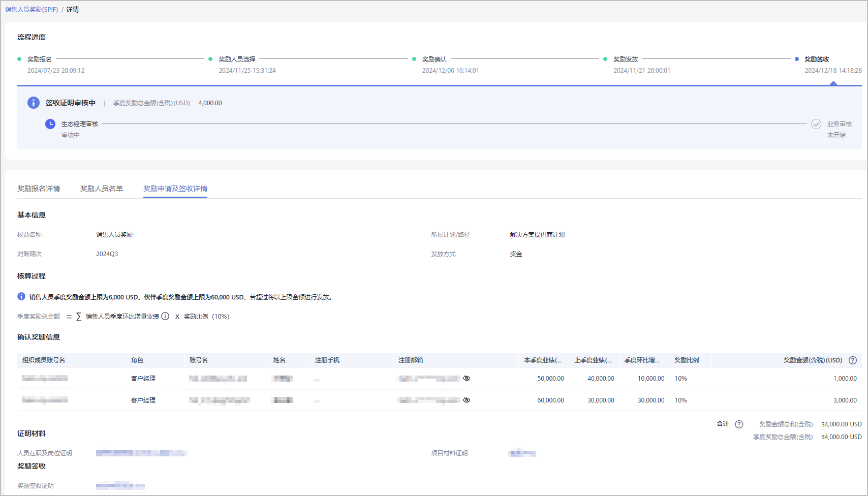Click the 本季度业绩 column header

pyautogui.click(x=542, y=360)
